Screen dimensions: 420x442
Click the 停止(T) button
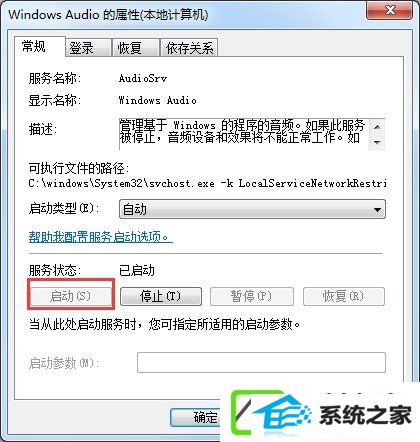161,296
